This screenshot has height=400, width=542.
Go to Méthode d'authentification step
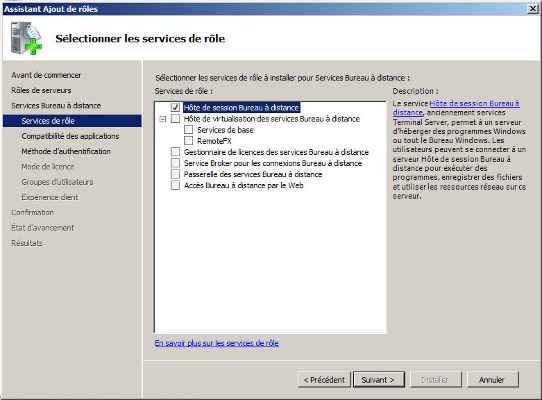pos(66,151)
